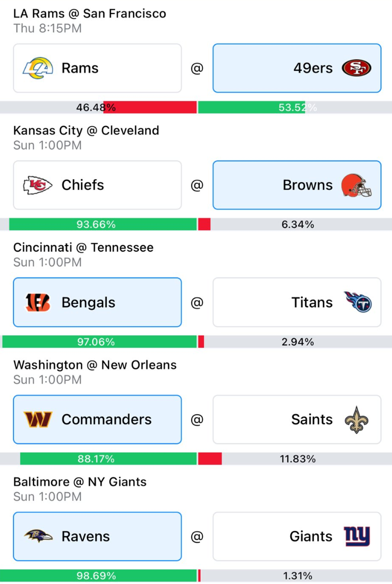Tap the Bengals striped B logo
This screenshot has height=584, width=392.
(38, 302)
